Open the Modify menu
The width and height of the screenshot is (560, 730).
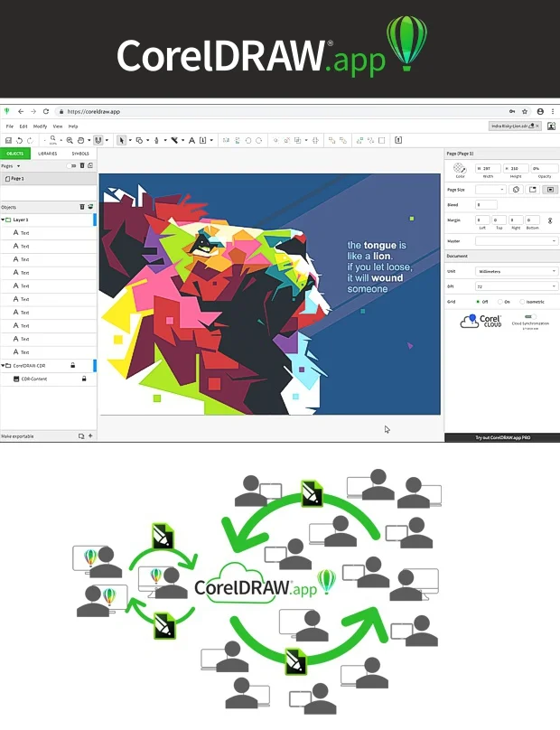point(40,126)
